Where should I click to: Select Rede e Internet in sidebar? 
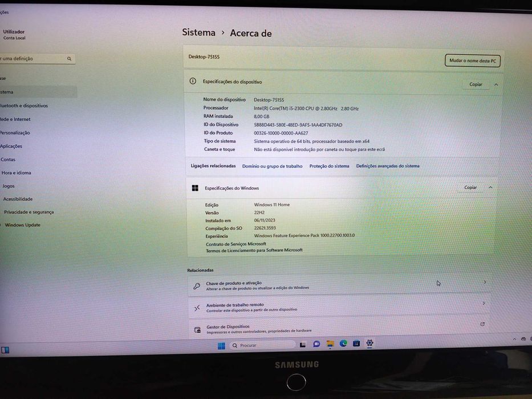pyautogui.click(x=15, y=120)
